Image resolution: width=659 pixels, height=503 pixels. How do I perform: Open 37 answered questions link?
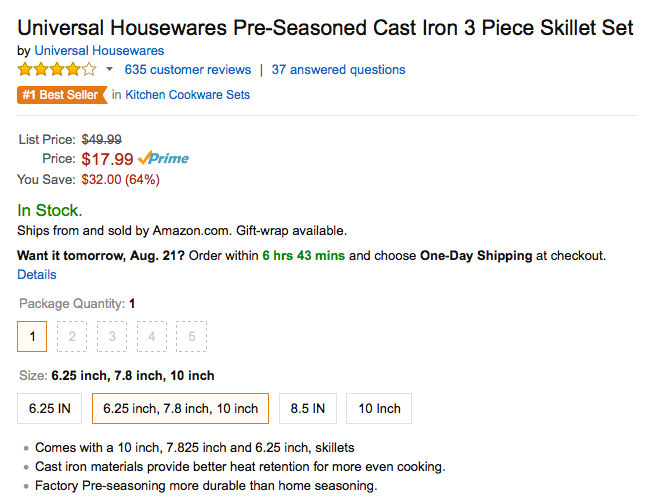[x=338, y=69]
